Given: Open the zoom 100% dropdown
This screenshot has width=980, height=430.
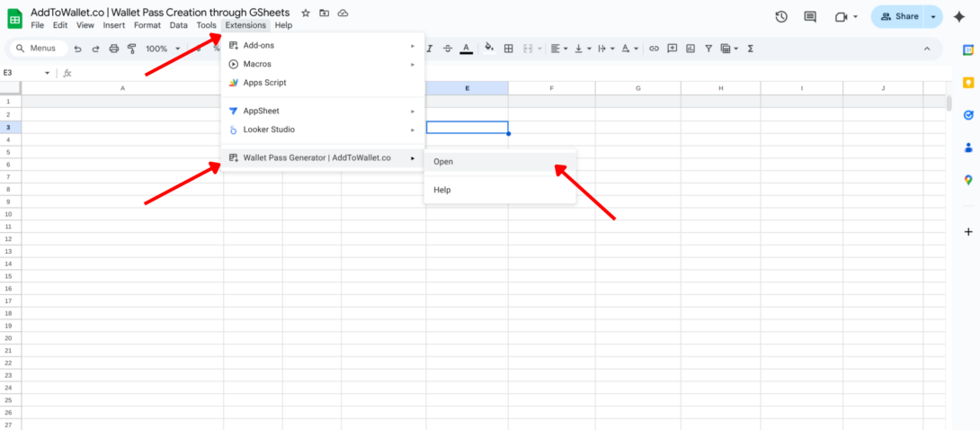Looking at the screenshot, I should pyautogui.click(x=163, y=48).
